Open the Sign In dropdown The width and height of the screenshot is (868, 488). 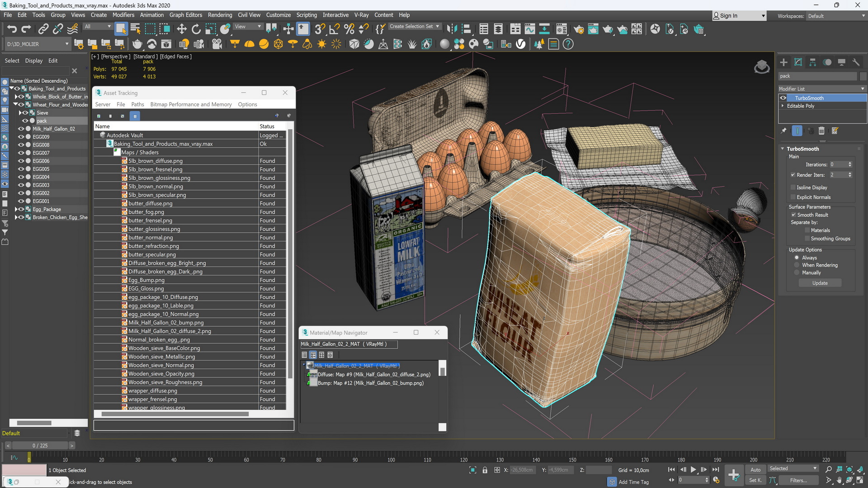click(x=739, y=15)
